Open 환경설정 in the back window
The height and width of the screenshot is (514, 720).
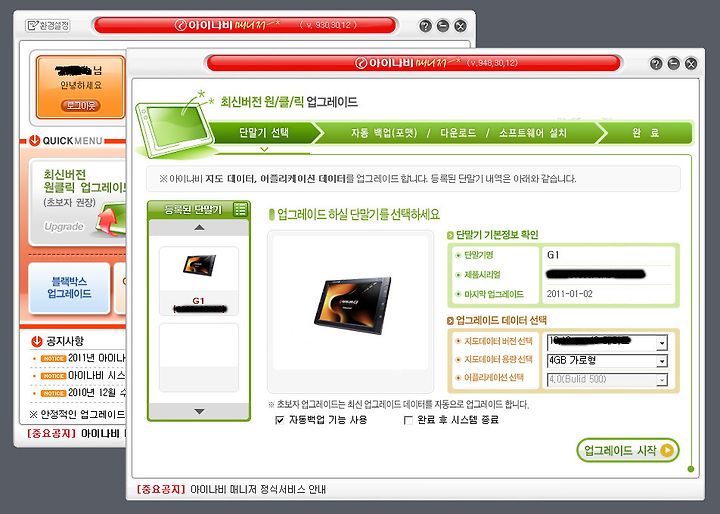pos(48,25)
